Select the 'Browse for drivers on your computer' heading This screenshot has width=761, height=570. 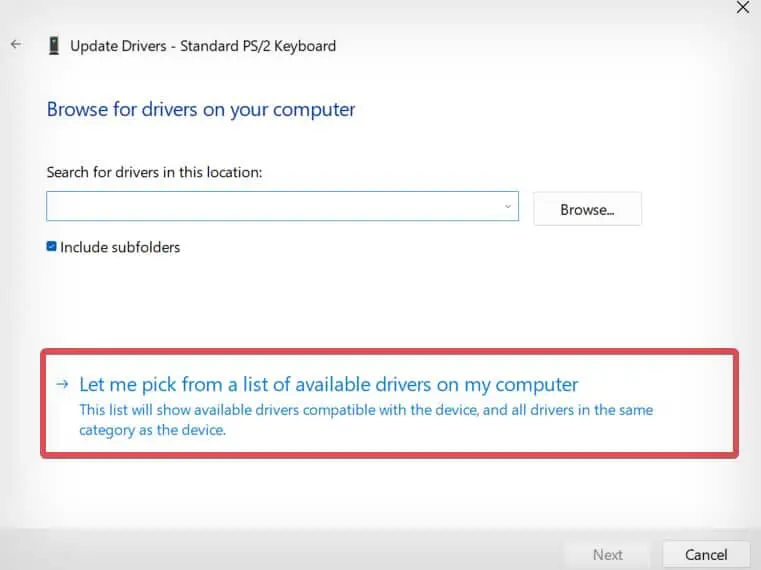coord(201,109)
